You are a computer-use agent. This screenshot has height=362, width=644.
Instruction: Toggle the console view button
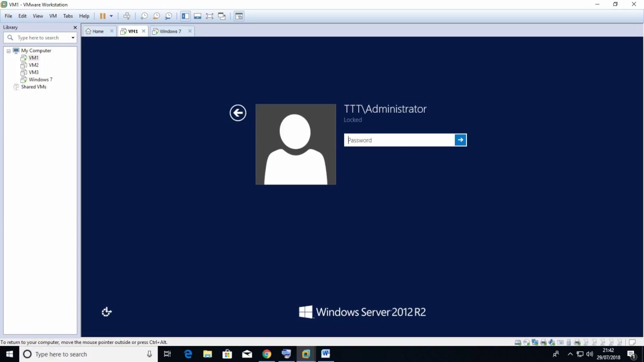coord(239,16)
